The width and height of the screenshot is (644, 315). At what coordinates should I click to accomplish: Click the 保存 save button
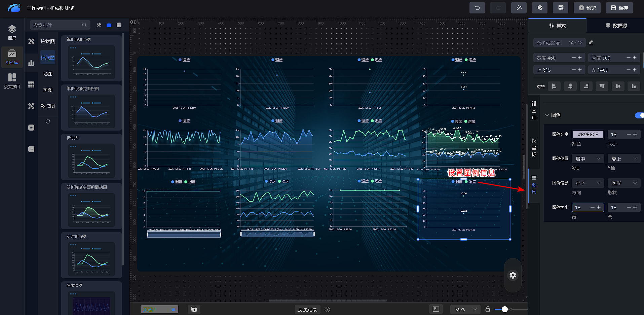(x=619, y=8)
